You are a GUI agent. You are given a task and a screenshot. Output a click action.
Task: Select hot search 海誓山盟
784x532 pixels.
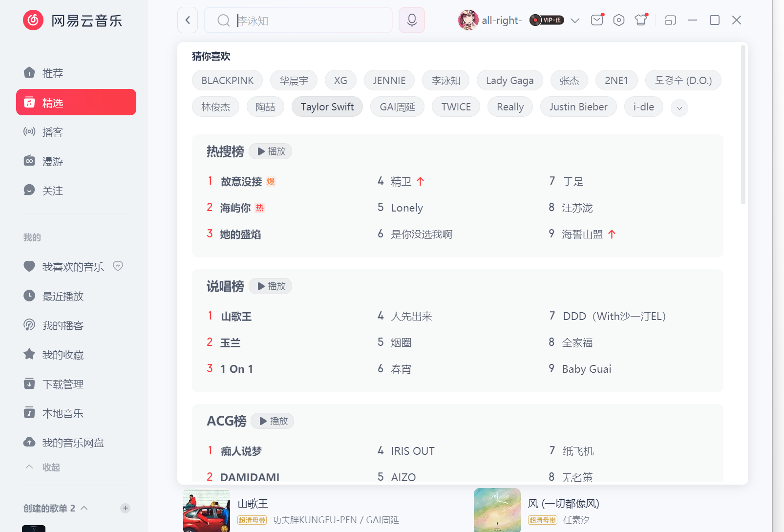point(582,234)
